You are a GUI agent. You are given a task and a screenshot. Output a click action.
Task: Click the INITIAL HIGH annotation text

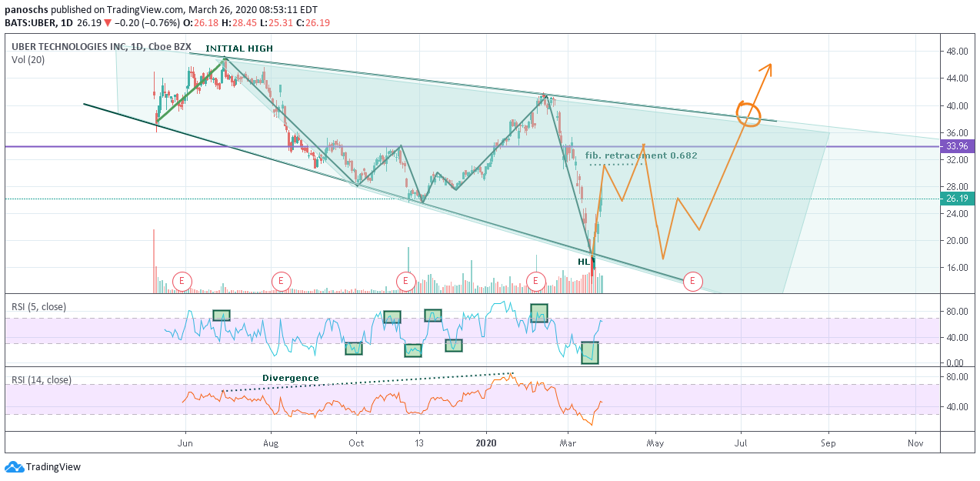pyautogui.click(x=238, y=48)
